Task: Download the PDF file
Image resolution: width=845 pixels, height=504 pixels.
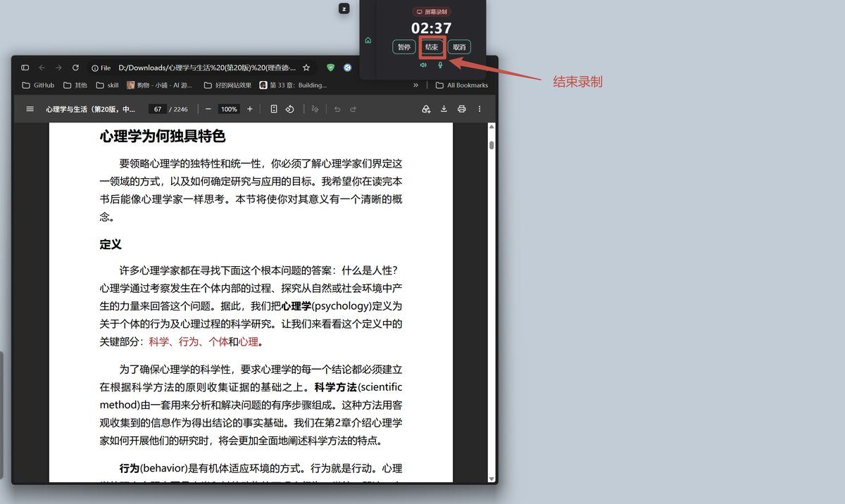Action: 444,109
